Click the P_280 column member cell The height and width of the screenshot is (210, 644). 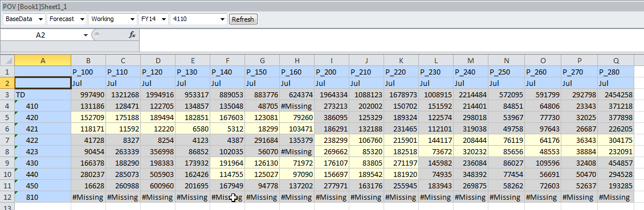point(616,72)
